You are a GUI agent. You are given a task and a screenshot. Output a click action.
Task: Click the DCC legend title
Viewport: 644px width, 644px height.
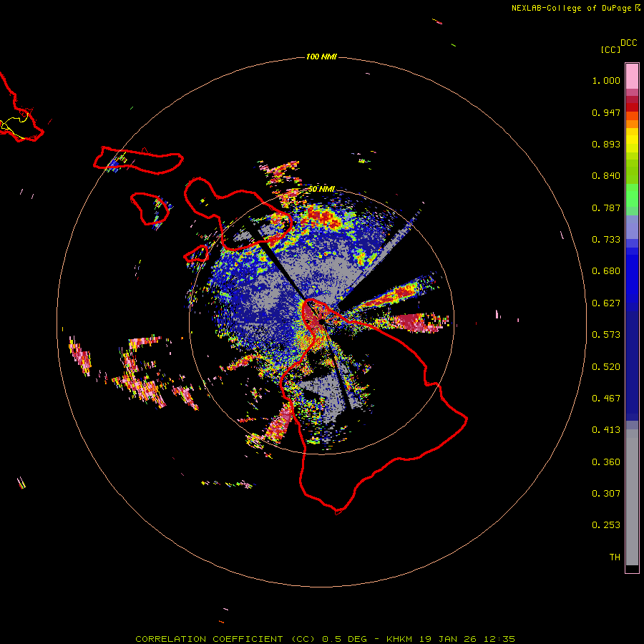(628, 43)
